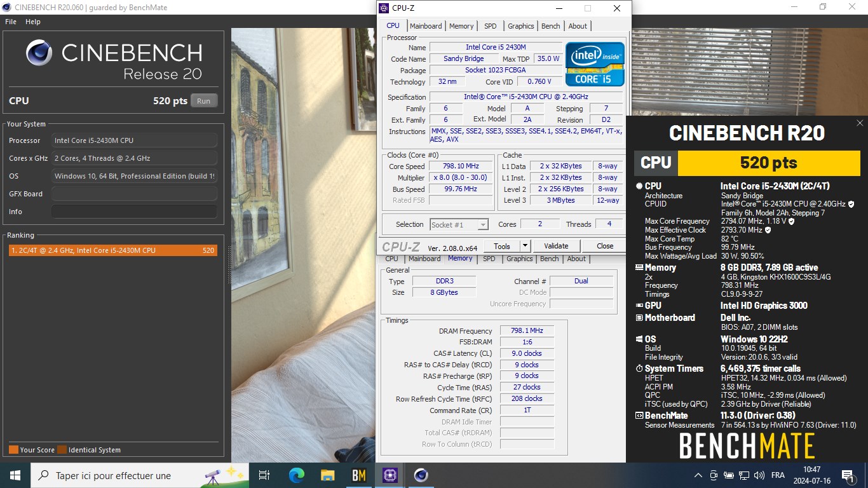This screenshot has height=488, width=868.
Task: Click the Cinebench sphere logo
Action: click(x=39, y=53)
